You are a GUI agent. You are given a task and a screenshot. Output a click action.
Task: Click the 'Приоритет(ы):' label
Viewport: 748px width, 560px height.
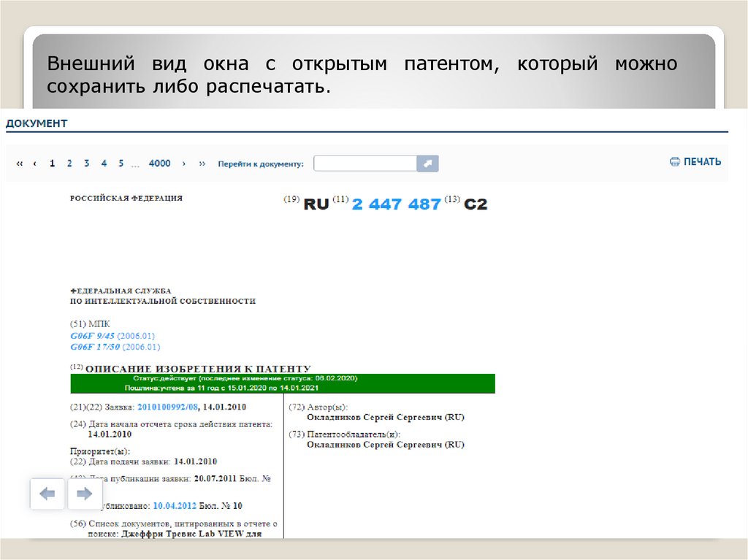(x=100, y=451)
